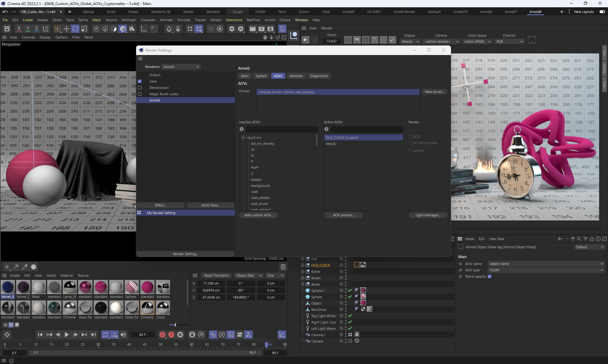Image resolution: width=608 pixels, height=364 pixels.
Task: Open the MoGraph menu
Action: click(129, 20)
